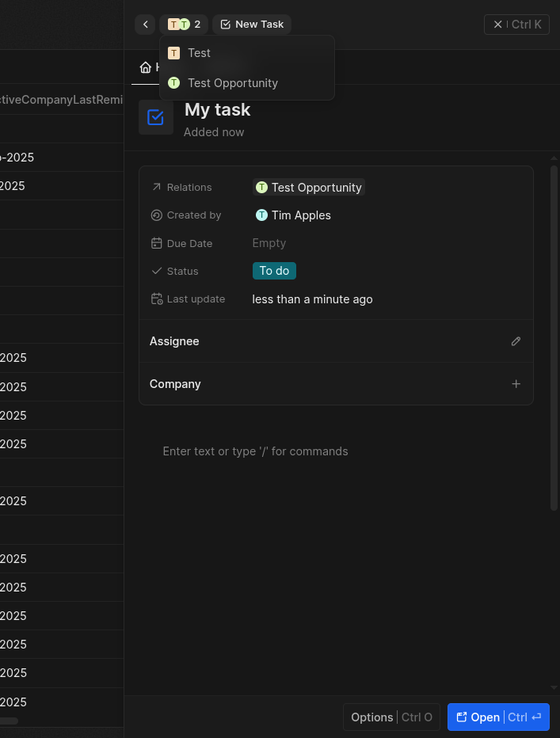
Task: Click the home tab icon
Action: (x=145, y=67)
